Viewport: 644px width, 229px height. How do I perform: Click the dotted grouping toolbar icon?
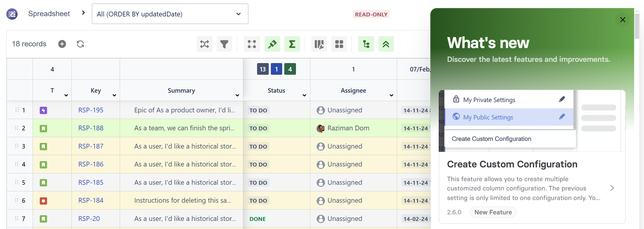[252, 44]
